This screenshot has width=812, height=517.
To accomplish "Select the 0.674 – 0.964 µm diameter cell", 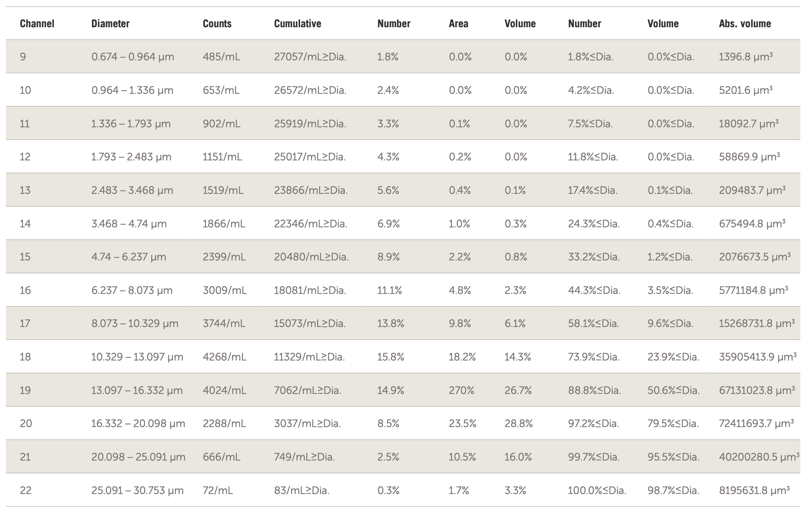I will pos(132,57).
